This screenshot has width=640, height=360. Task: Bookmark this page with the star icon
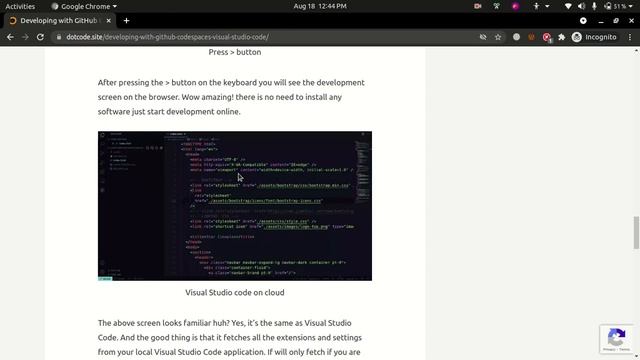point(498,37)
